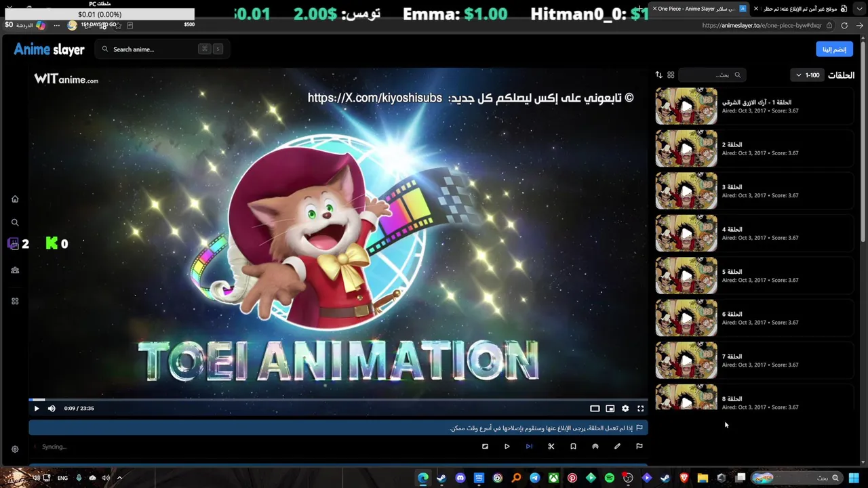Viewport: 868px width, 488px height.
Task: Switch to the One Piece - Anime Slayer tab
Action: pos(698,9)
